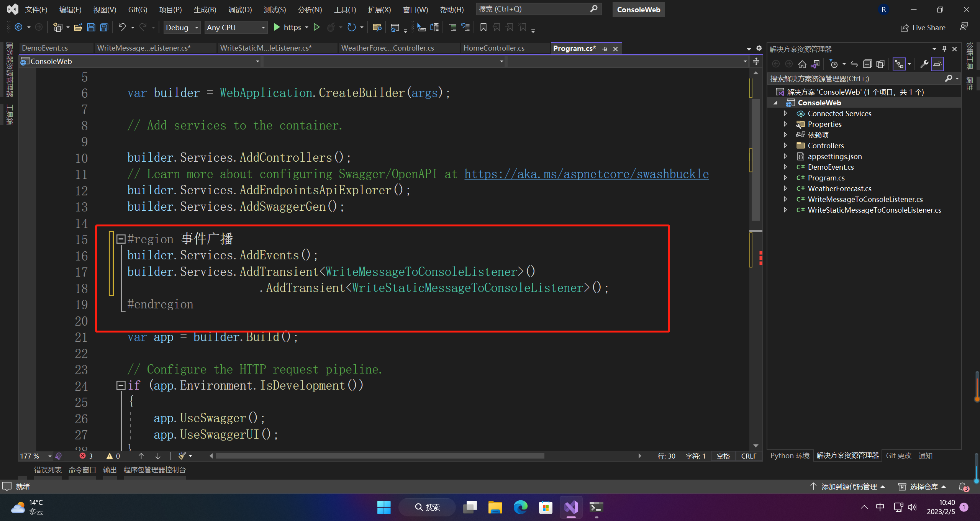
Task: Toggle the preview selected items button
Action: pos(937,64)
